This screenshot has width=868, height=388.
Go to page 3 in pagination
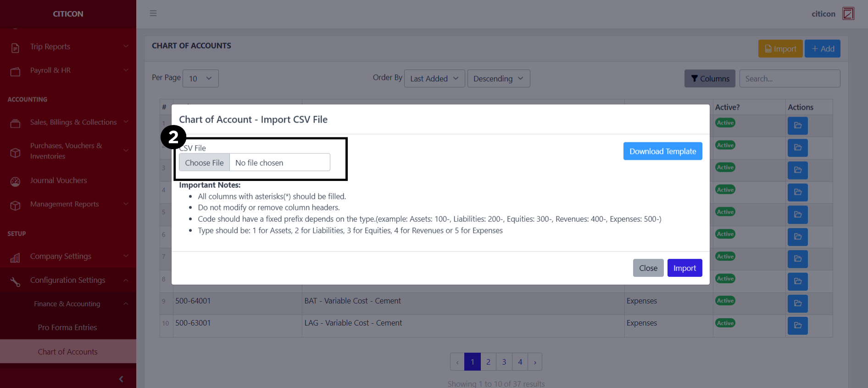click(x=504, y=362)
